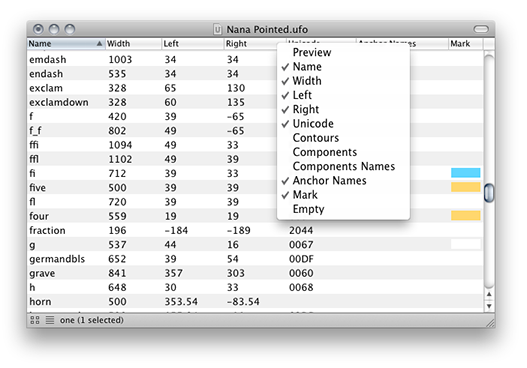Image resolution: width=527 pixels, height=368 pixels.
Task: Disable the Anchor Names column
Action: click(x=343, y=180)
